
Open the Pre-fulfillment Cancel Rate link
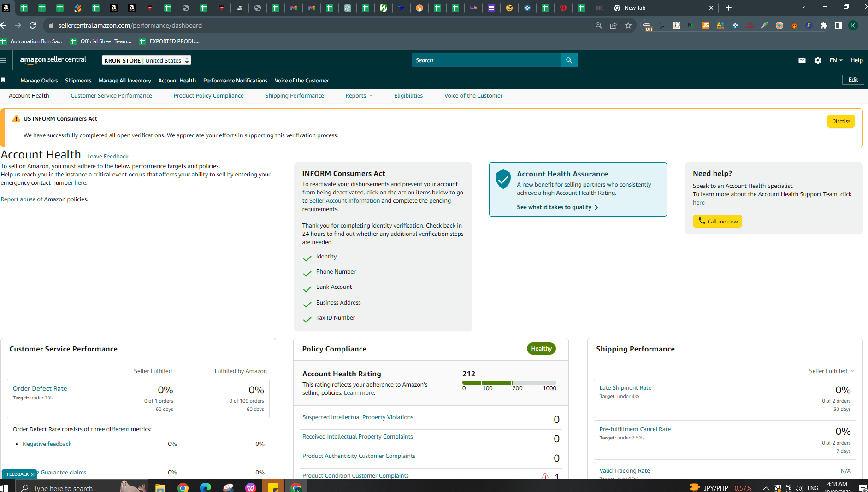click(635, 429)
